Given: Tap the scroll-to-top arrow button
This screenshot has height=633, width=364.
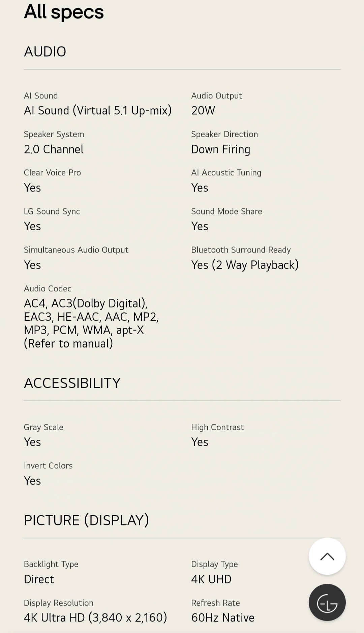Looking at the screenshot, I should [327, 556].
